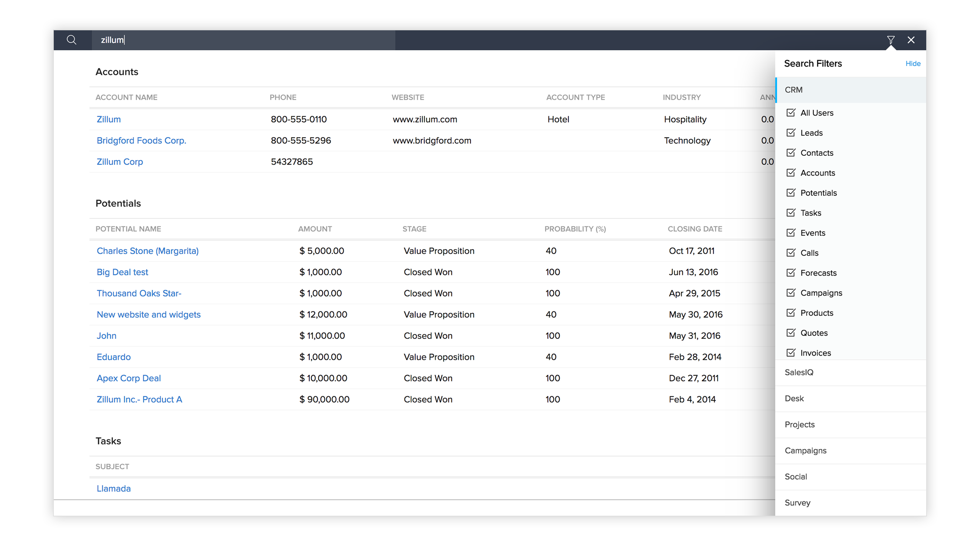Click the funnel filter icon
This screenshot has width=980, height=546.
[891, 40]
